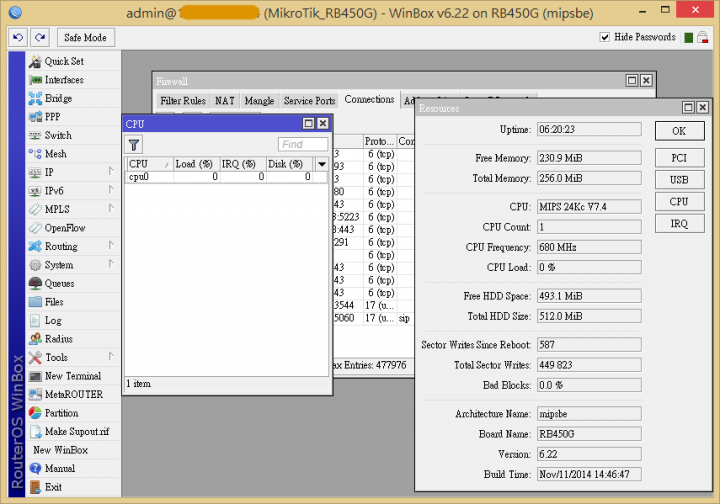
Task: Click the Build Time value field
Action: (x=589, y=474)
